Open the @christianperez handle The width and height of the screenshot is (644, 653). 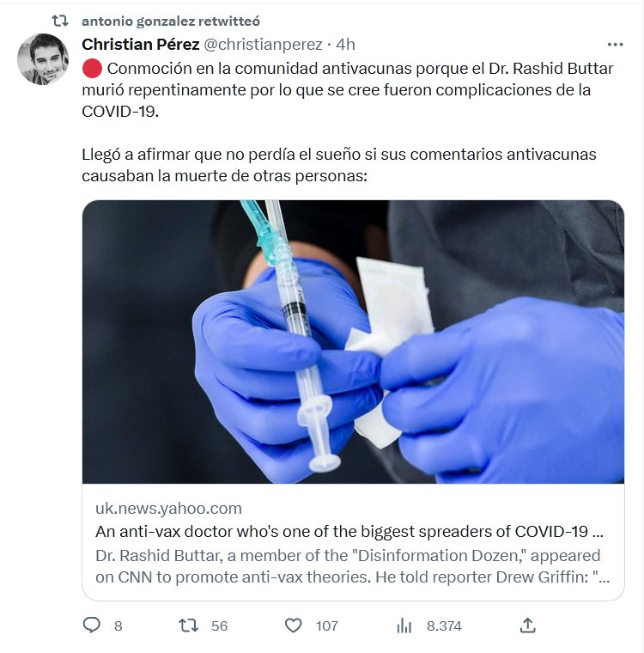[263, 44]
